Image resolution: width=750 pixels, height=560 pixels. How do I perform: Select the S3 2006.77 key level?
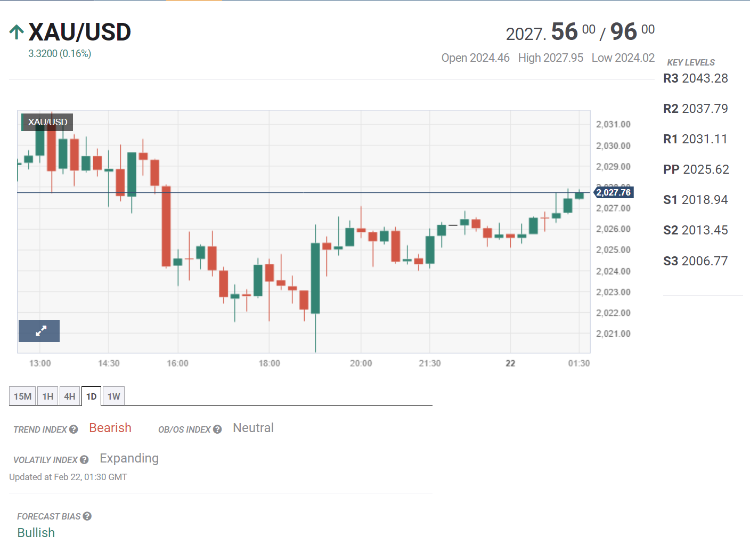pos(696,261)
